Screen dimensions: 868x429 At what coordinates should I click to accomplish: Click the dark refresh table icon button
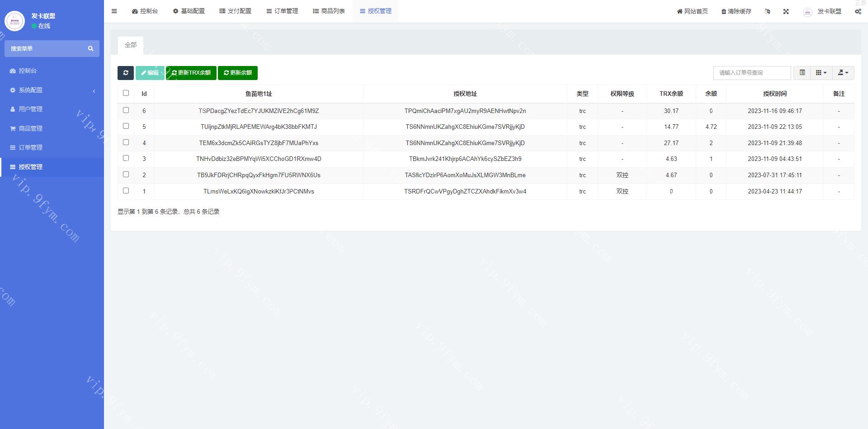(x=126, y=73)
